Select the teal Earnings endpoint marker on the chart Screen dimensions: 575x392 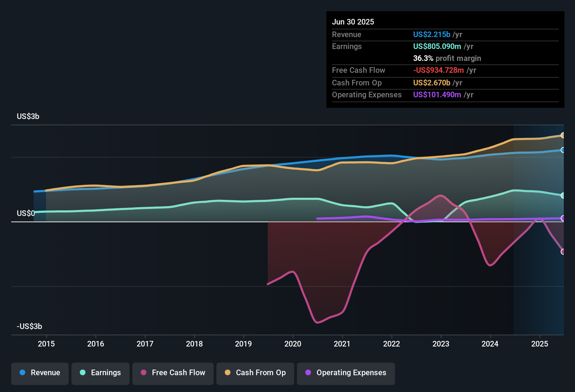tap(563, 196)
